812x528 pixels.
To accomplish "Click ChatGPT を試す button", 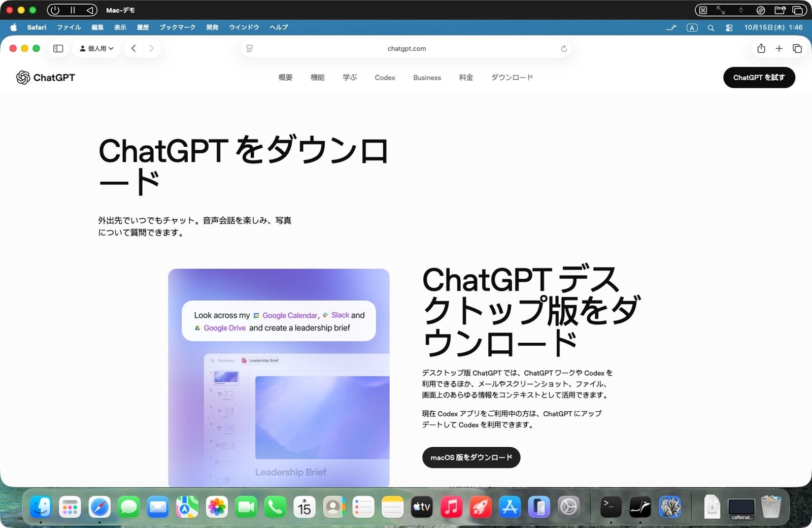I will 759,78.
